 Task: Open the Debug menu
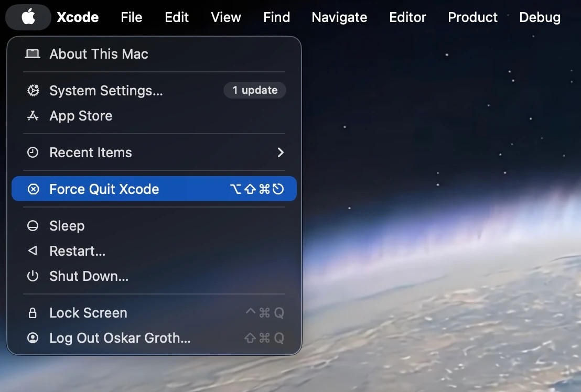(540, 17)
